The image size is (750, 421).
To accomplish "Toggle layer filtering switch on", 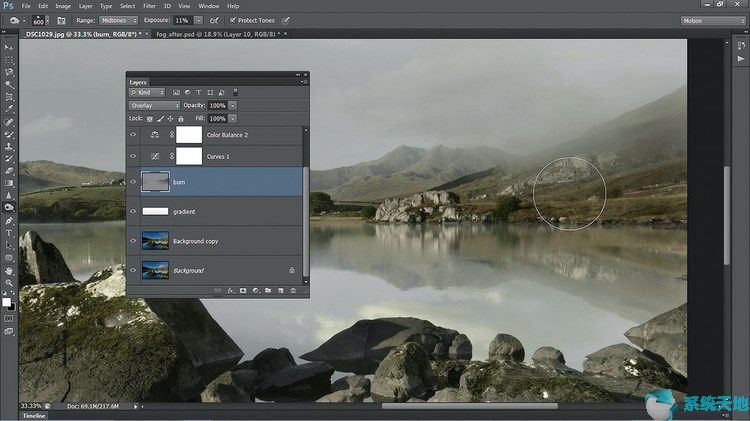I will [x=235, y=92].
